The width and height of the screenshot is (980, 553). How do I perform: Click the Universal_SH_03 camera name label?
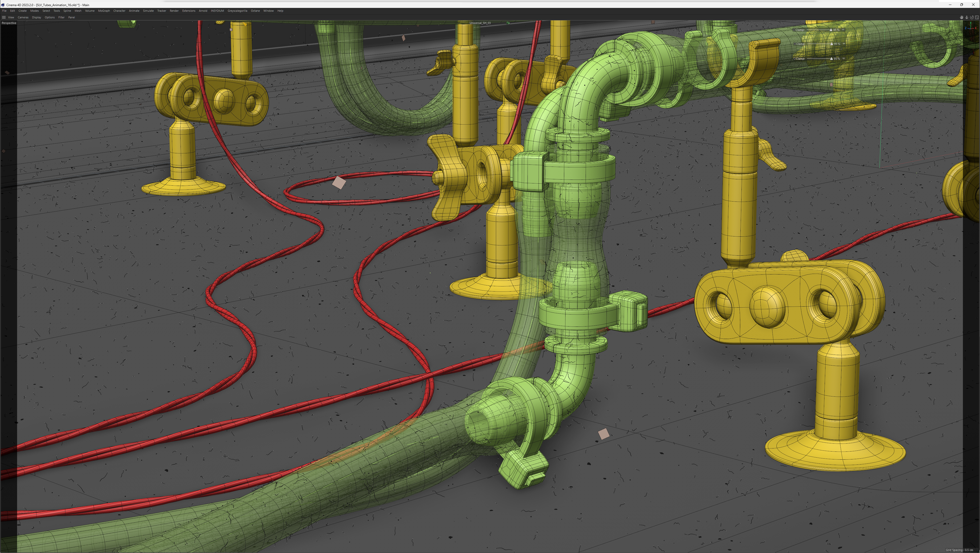click(x=480, y=23)
